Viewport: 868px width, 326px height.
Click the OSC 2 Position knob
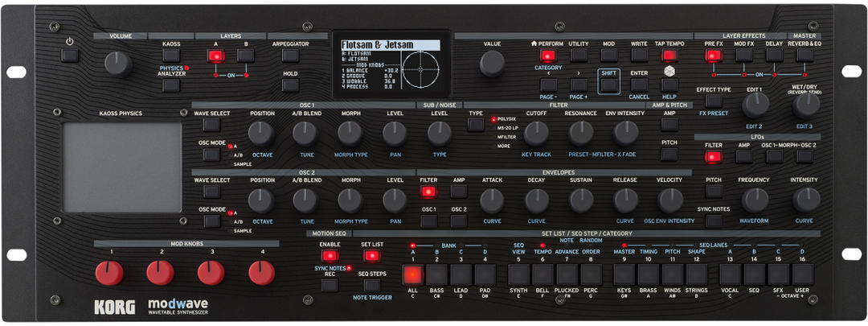[x=260, y=200]
